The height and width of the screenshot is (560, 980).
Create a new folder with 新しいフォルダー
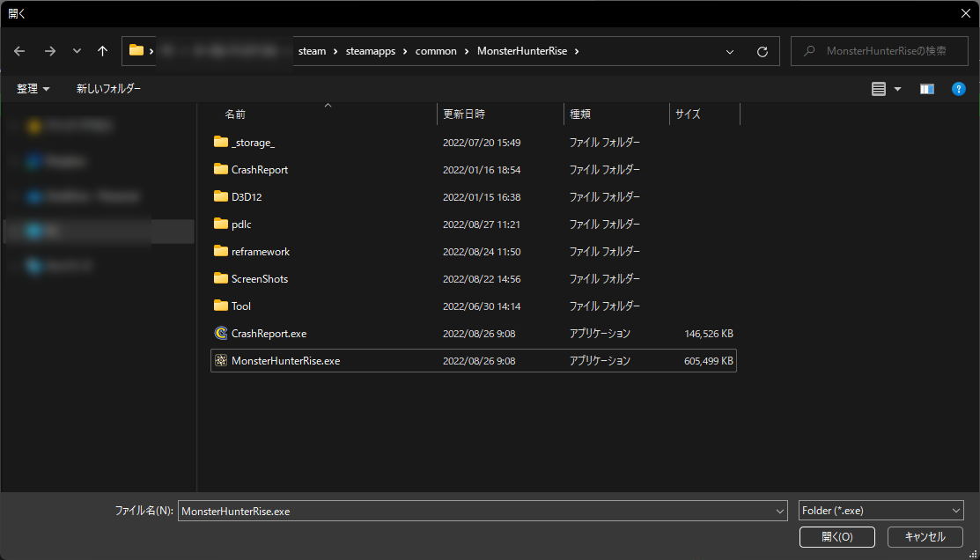click(109, 89)
